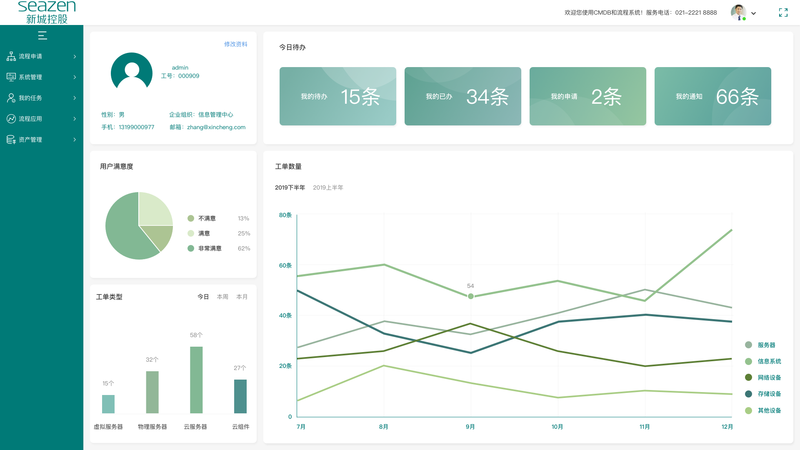The height and width of the screenshot is (450, 800).
Task: Click the seazen 新城控股 logo
Action: coord(46,12)
